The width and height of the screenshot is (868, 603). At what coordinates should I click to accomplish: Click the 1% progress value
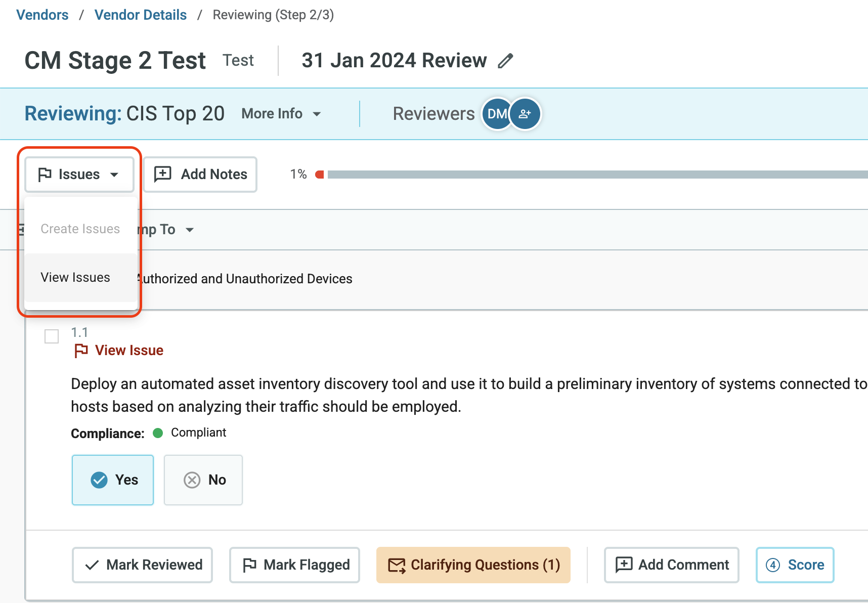[298, 175]
